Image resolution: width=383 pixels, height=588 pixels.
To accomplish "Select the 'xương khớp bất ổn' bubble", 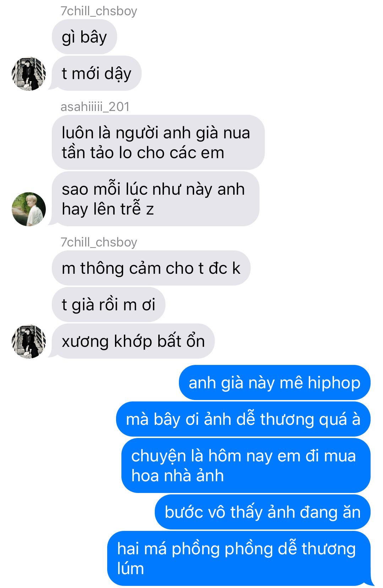I will tap(133, 341).
